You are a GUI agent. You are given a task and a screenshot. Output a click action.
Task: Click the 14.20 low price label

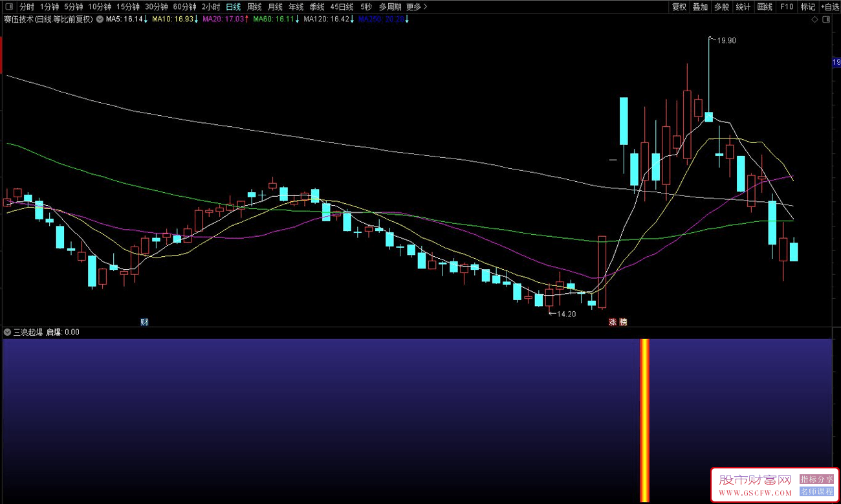click(566, 314)
